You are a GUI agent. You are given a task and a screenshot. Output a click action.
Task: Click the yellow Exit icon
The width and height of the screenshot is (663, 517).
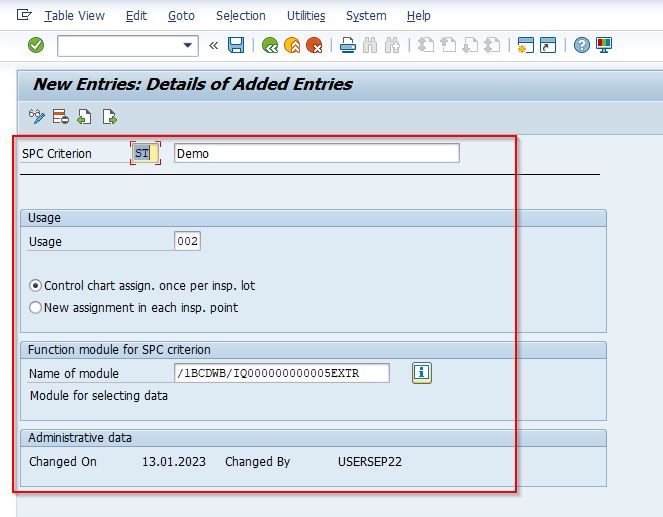(292, 45)
